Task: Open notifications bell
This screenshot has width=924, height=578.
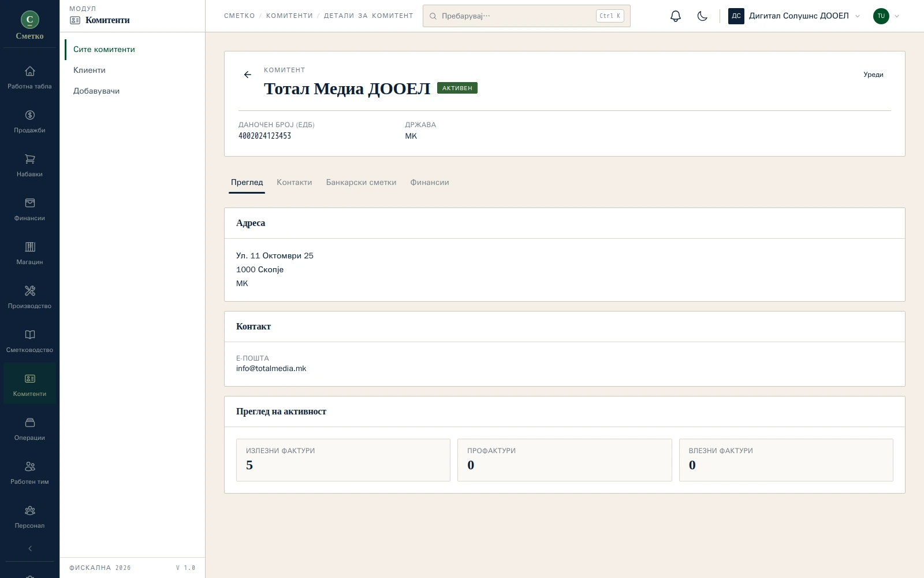Action: pyautogui.click(x=676, y=16)
